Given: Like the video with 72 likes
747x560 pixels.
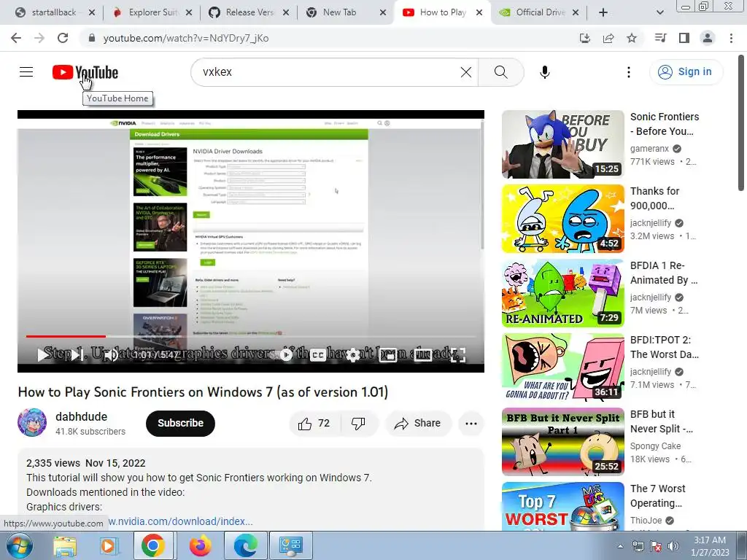Looking at the screenshot, I should (314, 424).
